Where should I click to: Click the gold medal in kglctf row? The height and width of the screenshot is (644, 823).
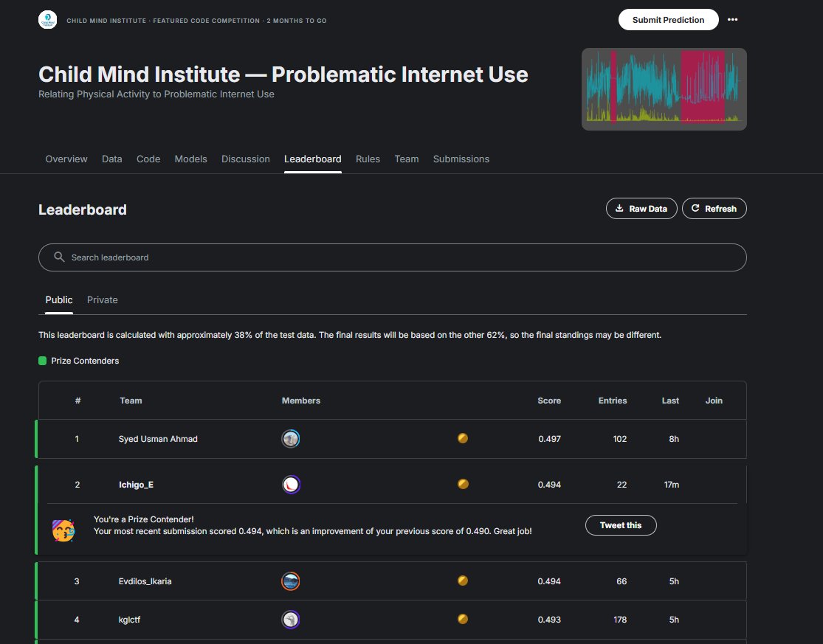point(463,619)
